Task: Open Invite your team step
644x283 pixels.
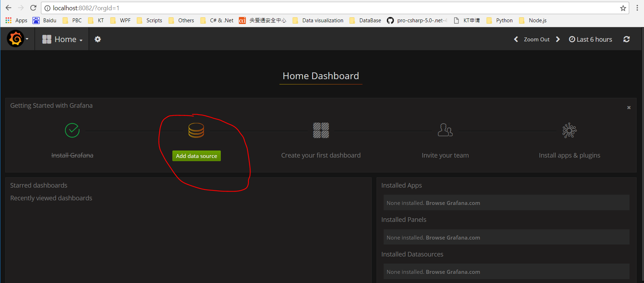Action: [445, 155]
